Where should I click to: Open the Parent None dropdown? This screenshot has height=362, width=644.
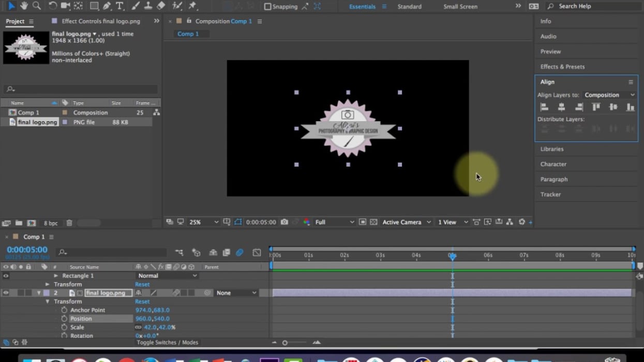(x=236, y=293)
